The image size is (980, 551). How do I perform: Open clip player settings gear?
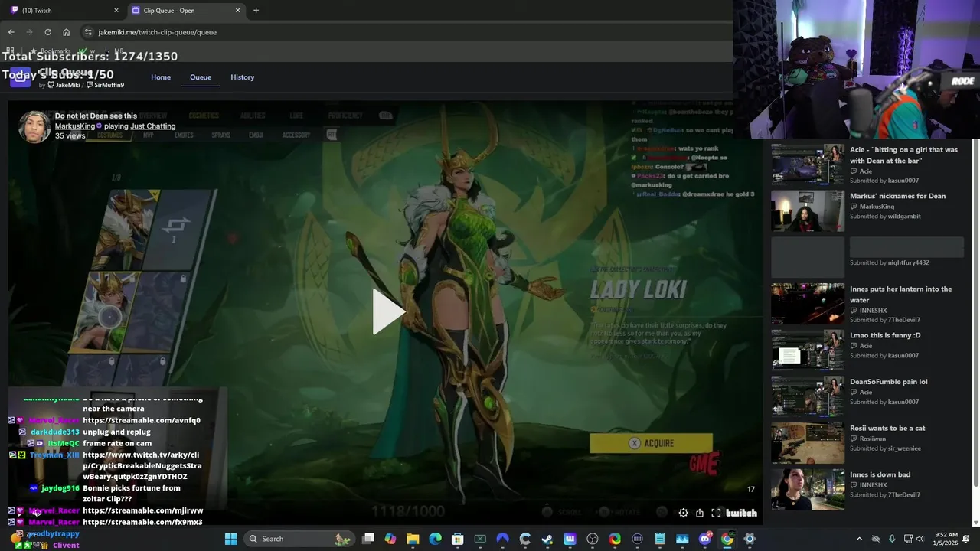pos(683,513)
